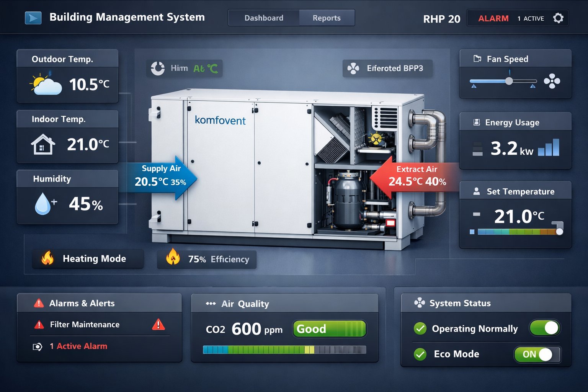Click the fan icon beside Eiferoted BPP3
Image resolution: width=588 pixels, height=392 pixels.
(x=353, y=69)
